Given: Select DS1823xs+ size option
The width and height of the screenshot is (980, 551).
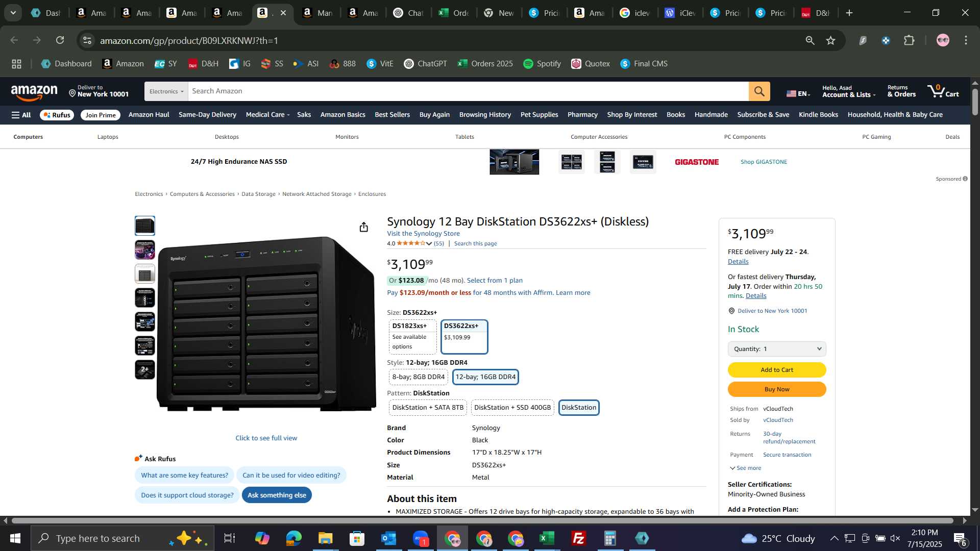Looking at the screenshot, I should point(412,337).
